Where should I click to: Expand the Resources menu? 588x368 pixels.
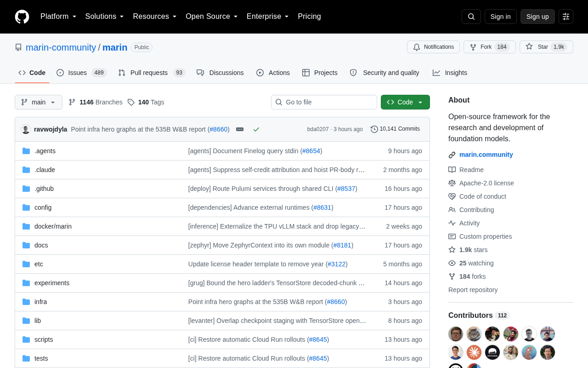tap(155, 17)
